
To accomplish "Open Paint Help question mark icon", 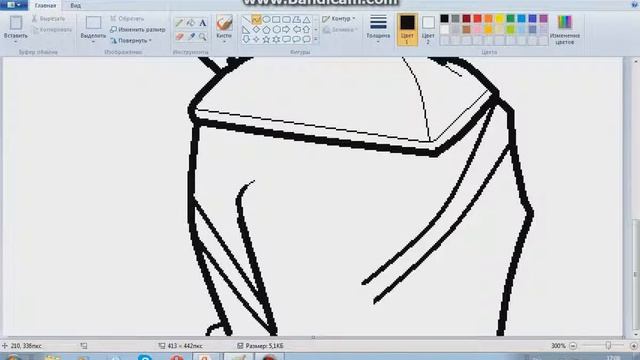I will pyautogui.click(x=634, y=4).
